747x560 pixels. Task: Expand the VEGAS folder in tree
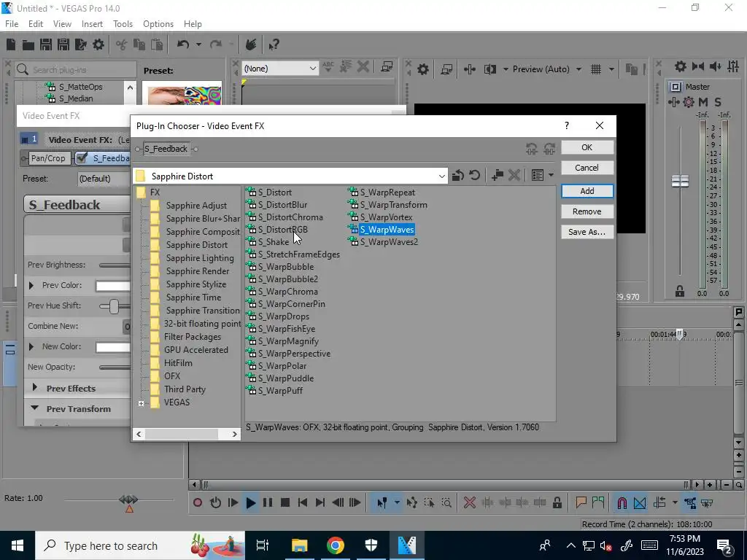click(x=141, y=403)
